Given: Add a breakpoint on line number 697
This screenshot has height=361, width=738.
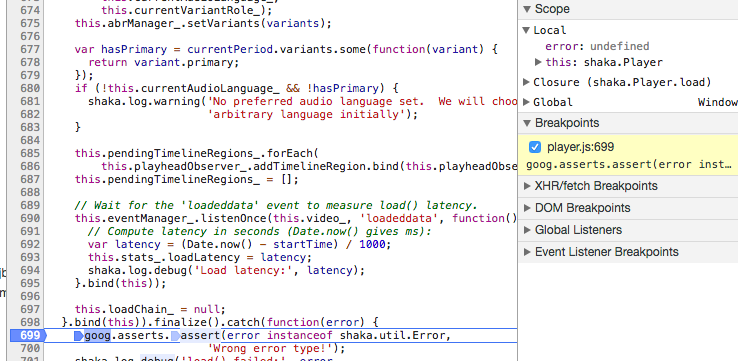Looking at the screenshot, I should point(30,309).
